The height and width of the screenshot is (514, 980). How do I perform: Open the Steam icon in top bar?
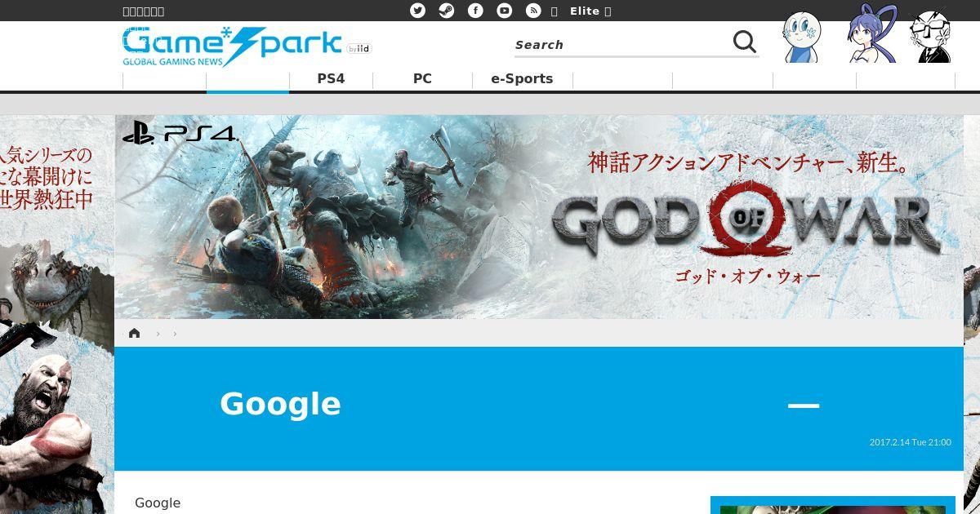tap(447, 11)
